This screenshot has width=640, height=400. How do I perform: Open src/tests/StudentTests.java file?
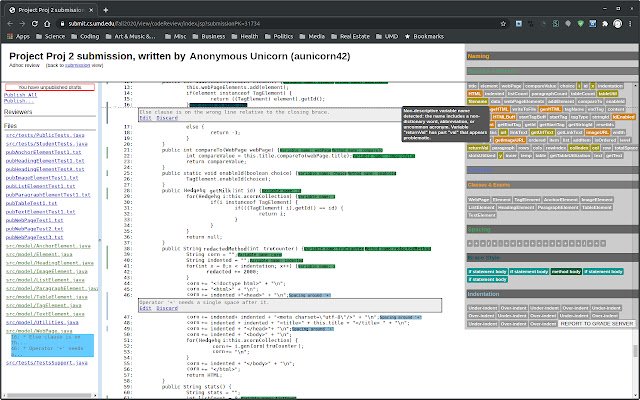pos(47,144)
